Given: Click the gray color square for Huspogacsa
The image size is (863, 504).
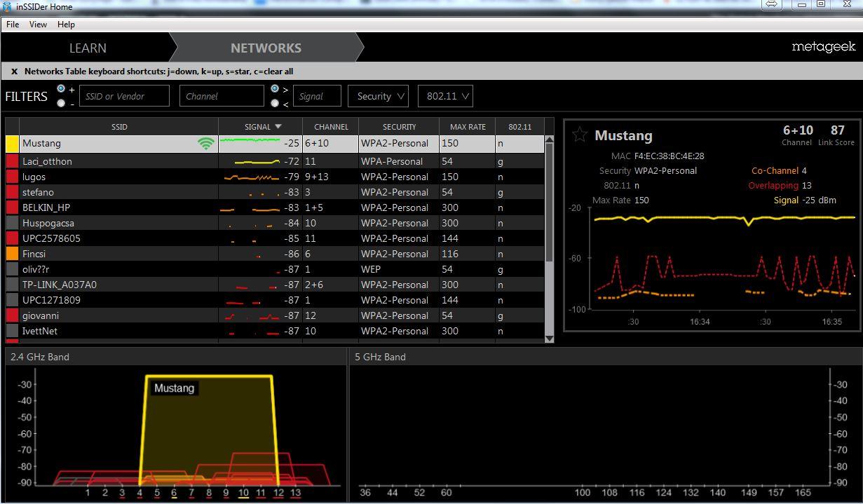Looking at the screenshot, I should pyautogui.click(x=12, y=223).
